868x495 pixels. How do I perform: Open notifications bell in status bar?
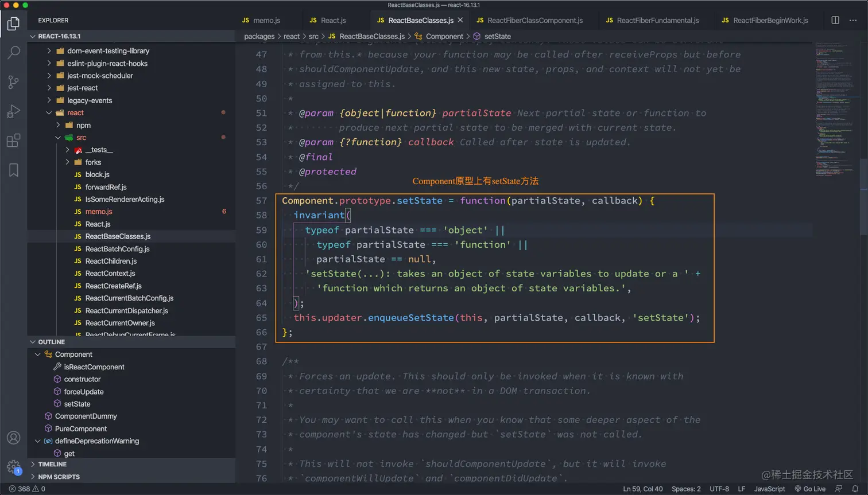point(855,489)
